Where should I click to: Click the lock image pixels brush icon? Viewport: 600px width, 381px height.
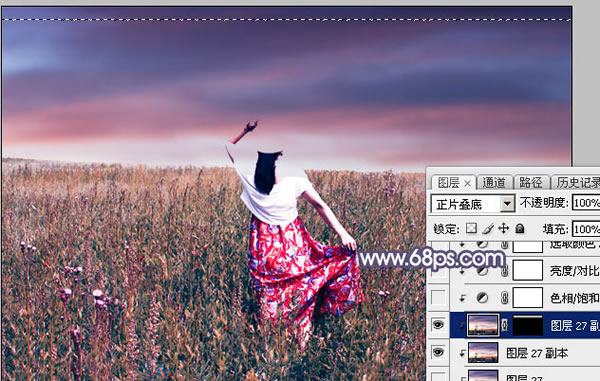tap(488, 229)
